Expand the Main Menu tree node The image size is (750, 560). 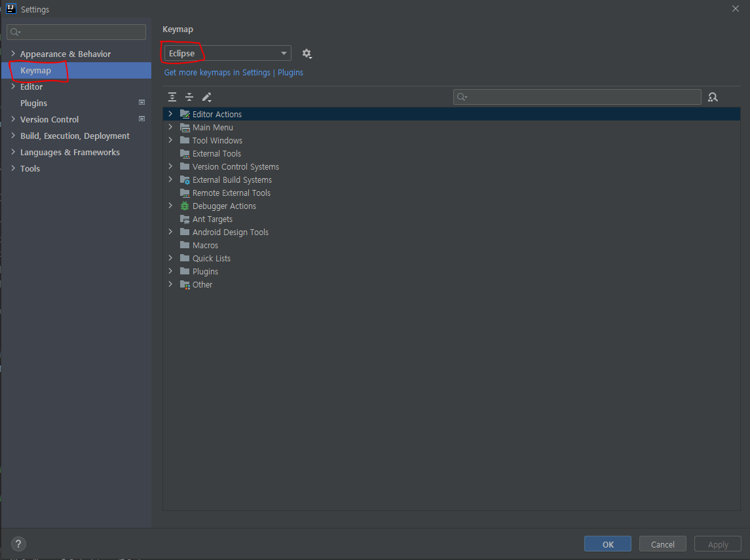170,126
